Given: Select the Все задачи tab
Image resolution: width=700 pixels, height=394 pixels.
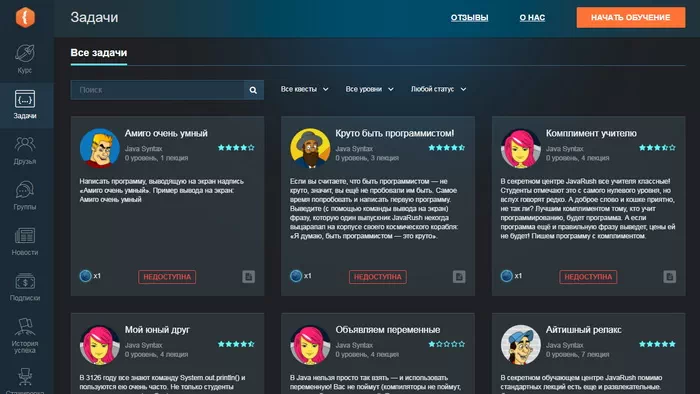Looking at the screenshot, I should point(99,53).
